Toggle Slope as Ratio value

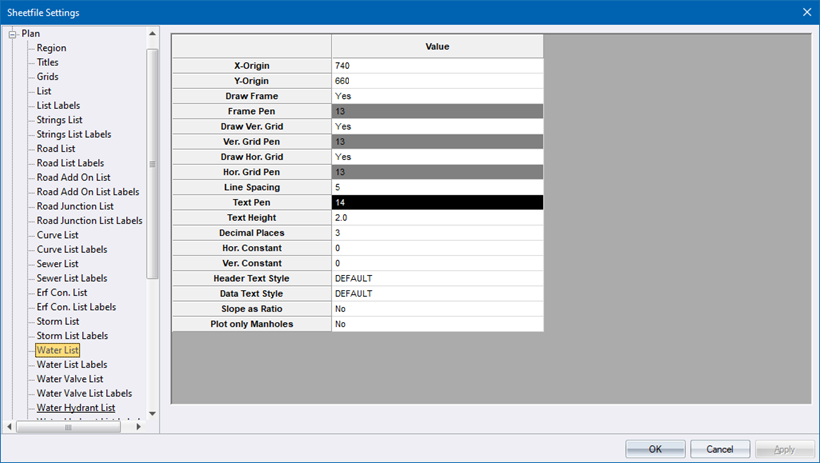(x=437, y=309)
